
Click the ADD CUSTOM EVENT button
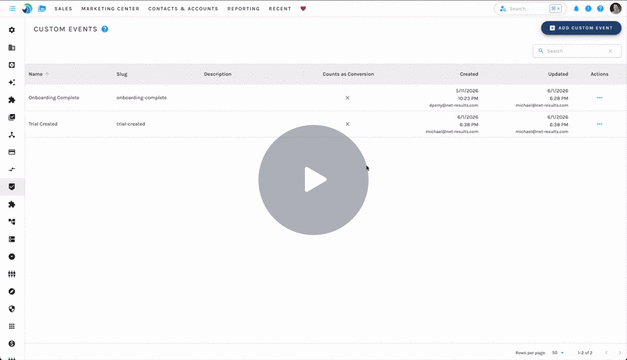(x=581, y=28)
